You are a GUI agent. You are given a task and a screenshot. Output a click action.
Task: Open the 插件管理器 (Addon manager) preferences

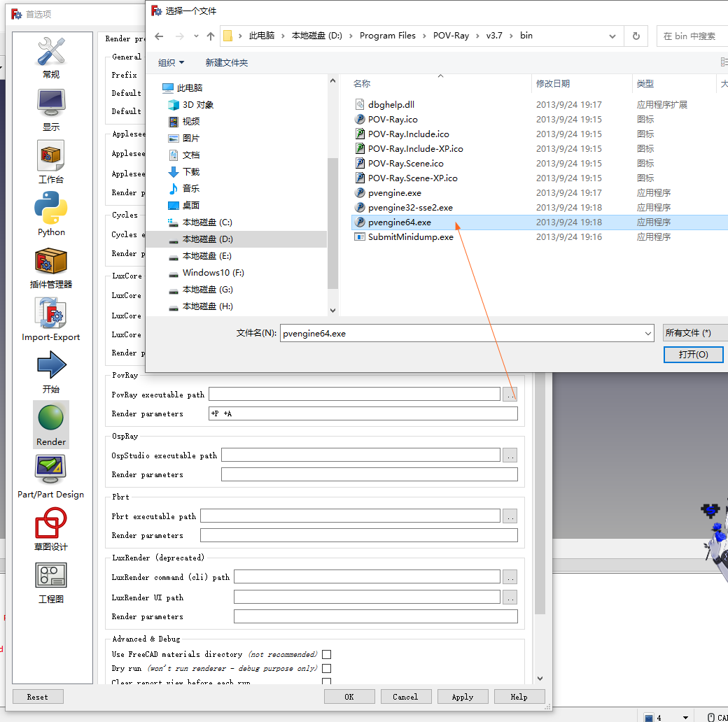click(51, 268)
